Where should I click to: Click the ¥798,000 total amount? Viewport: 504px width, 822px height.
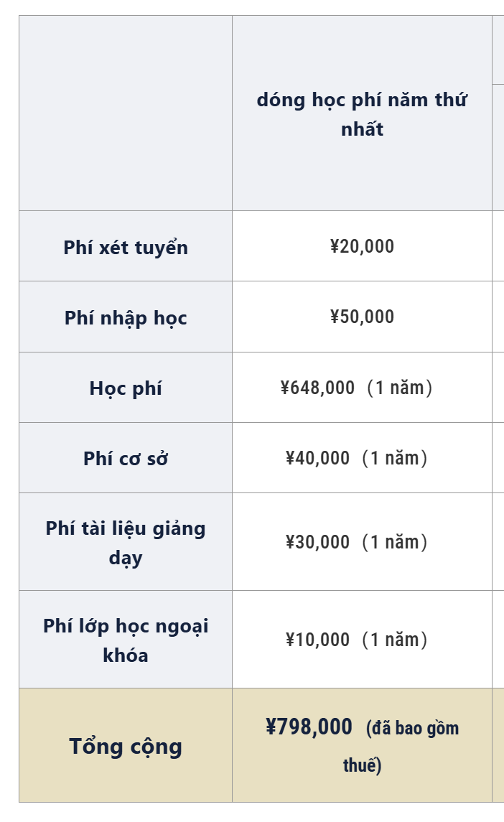(x=309, y=727)
